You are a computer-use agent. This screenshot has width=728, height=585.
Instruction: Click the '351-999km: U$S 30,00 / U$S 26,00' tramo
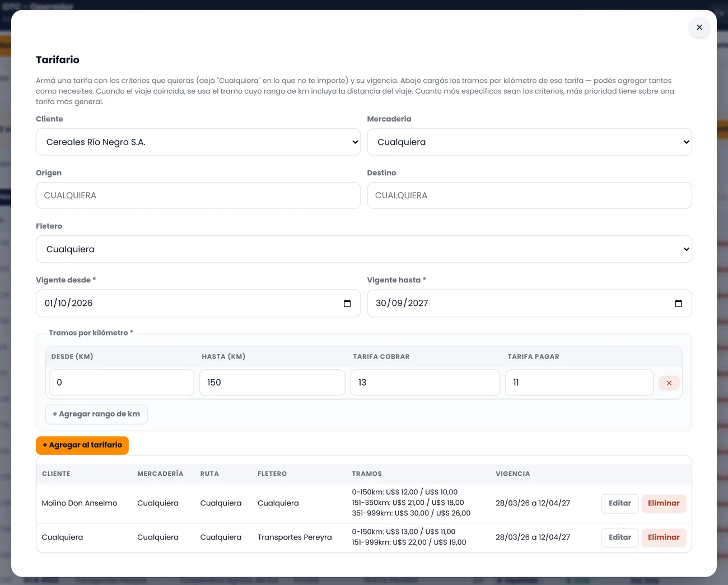click(x=411, y=513)
